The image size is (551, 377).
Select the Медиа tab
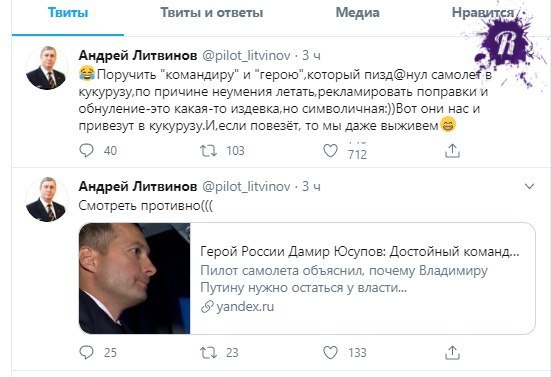pos(357,13)
